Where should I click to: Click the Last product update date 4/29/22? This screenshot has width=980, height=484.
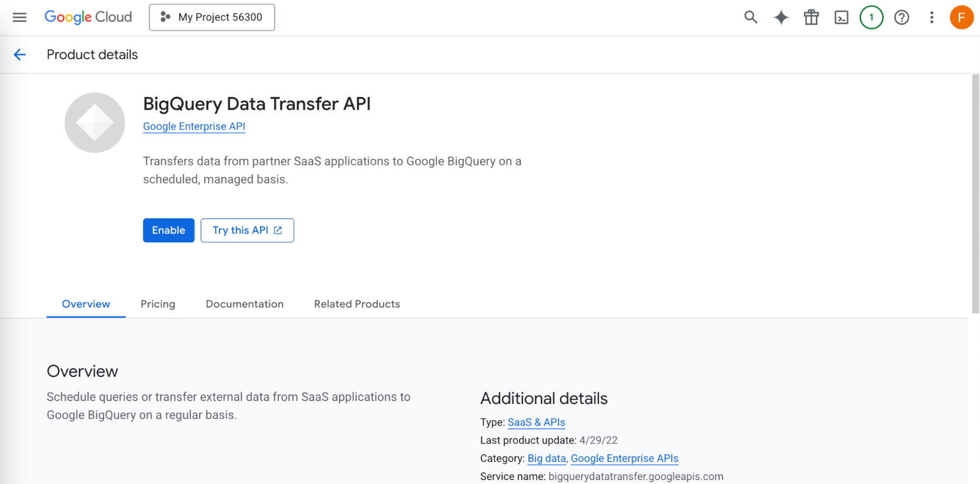598,440
